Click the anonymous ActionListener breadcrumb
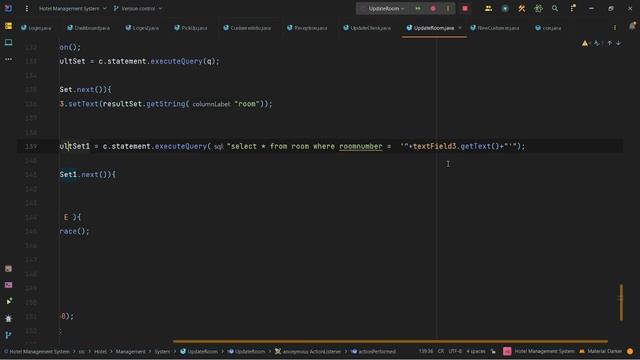 (x=308, y=351)
